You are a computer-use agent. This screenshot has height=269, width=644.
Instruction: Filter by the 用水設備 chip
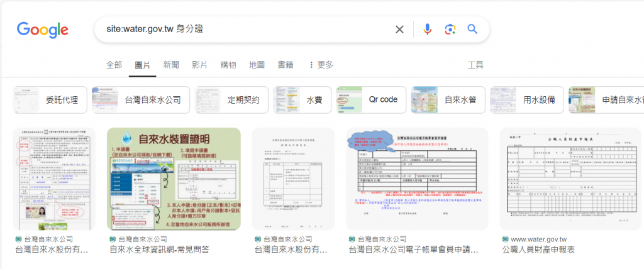point(526,100)
